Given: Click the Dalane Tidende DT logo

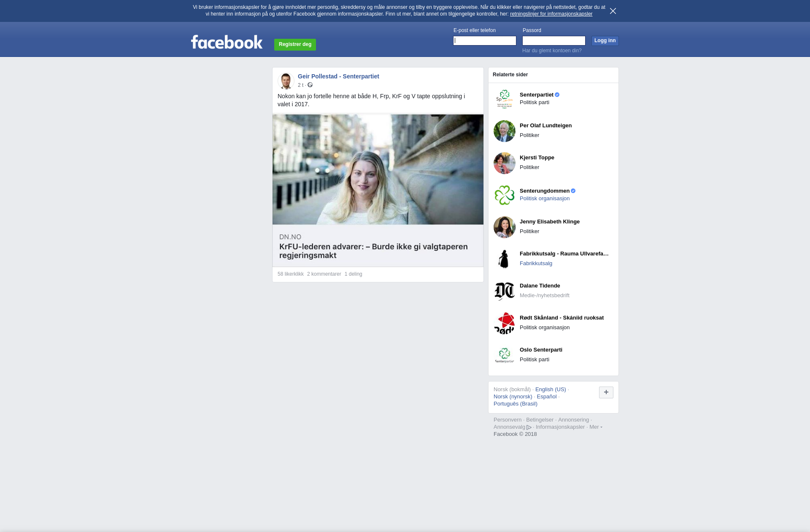Looking at the screenshot, I should tap(505, 291).
